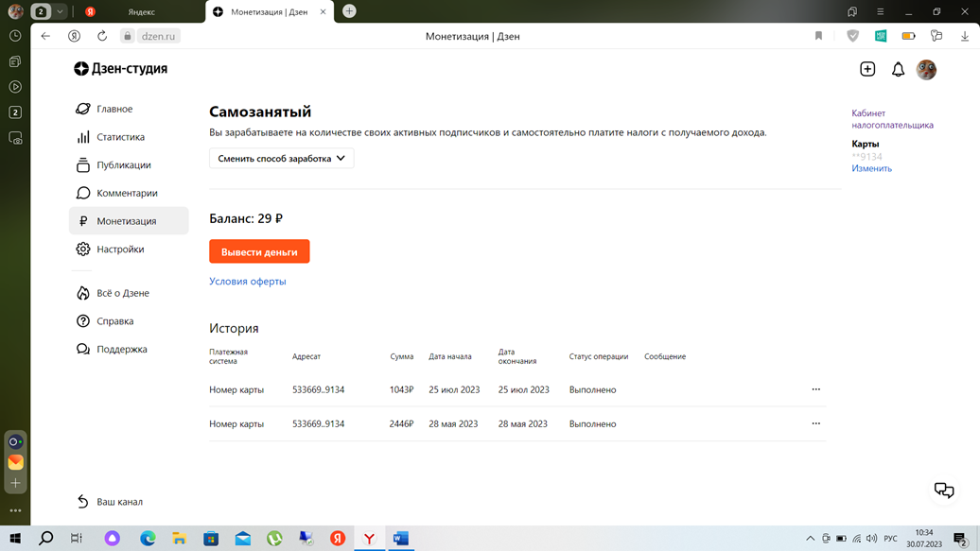This screenshot has height=551, width=980.
Task: Click the battery saver extension icon
Action: [x=909, y=36]
